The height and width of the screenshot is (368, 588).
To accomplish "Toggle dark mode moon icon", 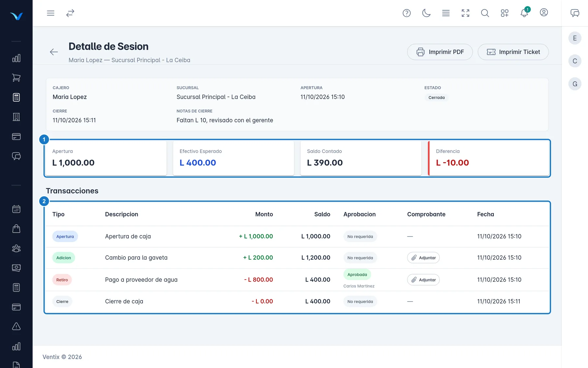I will tap(426, 13).
